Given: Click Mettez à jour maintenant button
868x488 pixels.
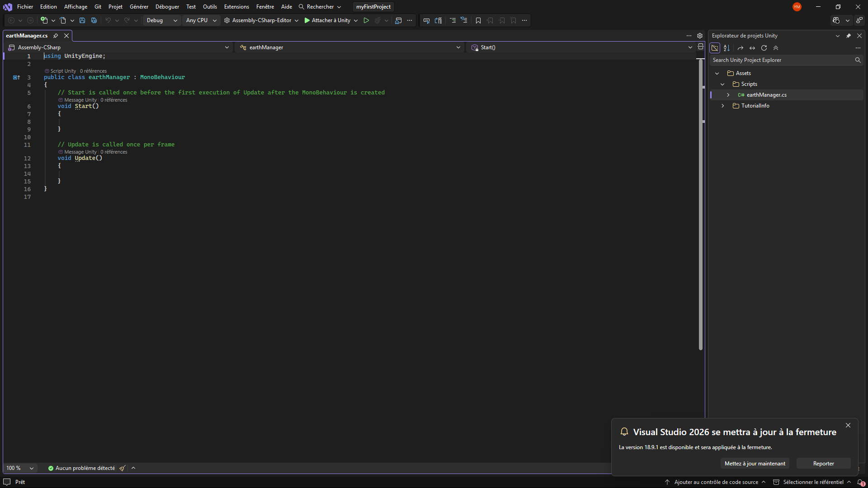Looking at the screenshot, I should tap(755, 464).
